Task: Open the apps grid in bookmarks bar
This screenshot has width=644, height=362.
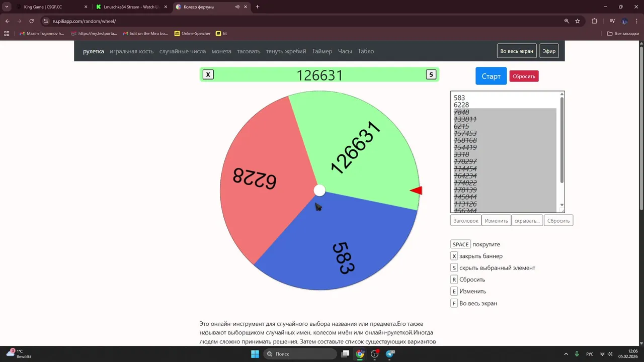Action: pos(7,34)
